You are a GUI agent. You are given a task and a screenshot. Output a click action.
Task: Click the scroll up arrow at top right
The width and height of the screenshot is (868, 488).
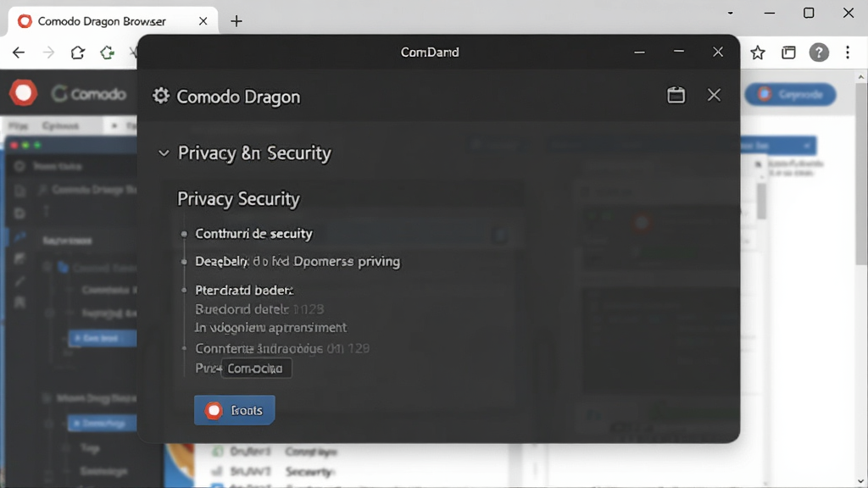point(860,77)
